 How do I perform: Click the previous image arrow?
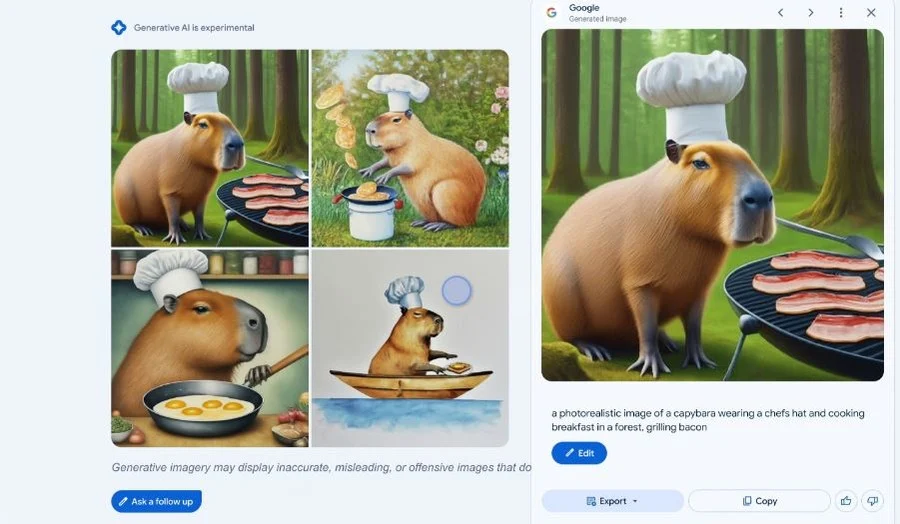[x=781, y=13]
